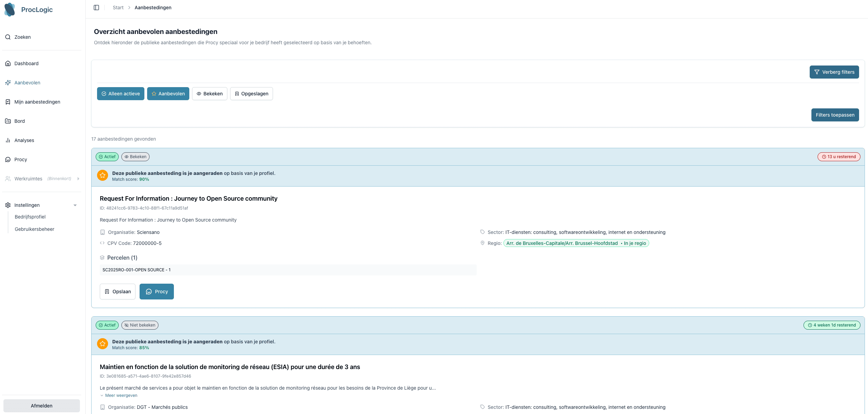Collapse the sidebar using the panel toggle icon

click(96, 7)
